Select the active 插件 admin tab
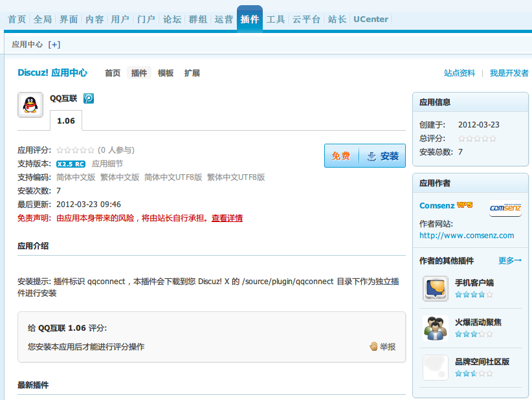 [250, 19]
